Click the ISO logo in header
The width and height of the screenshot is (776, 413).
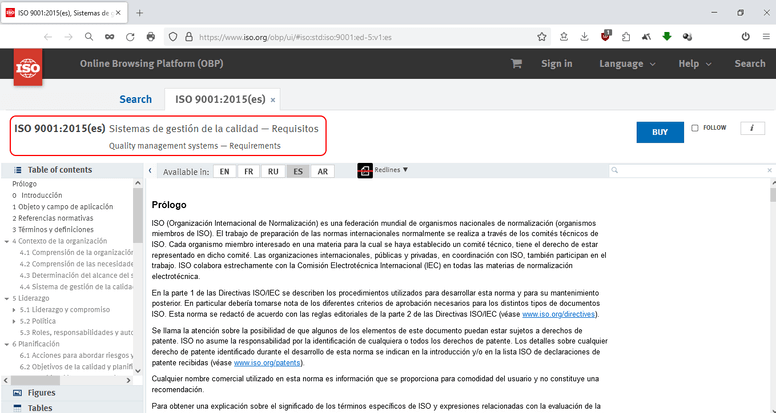coord(28,68)
